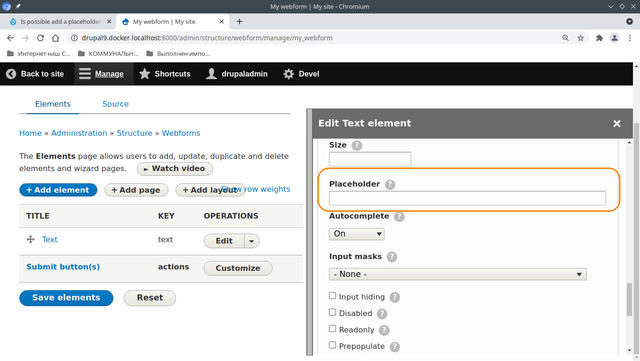Click the browser address bar URL
The height and width of the screenshot is (361, 640).
[x=207, y=38]
